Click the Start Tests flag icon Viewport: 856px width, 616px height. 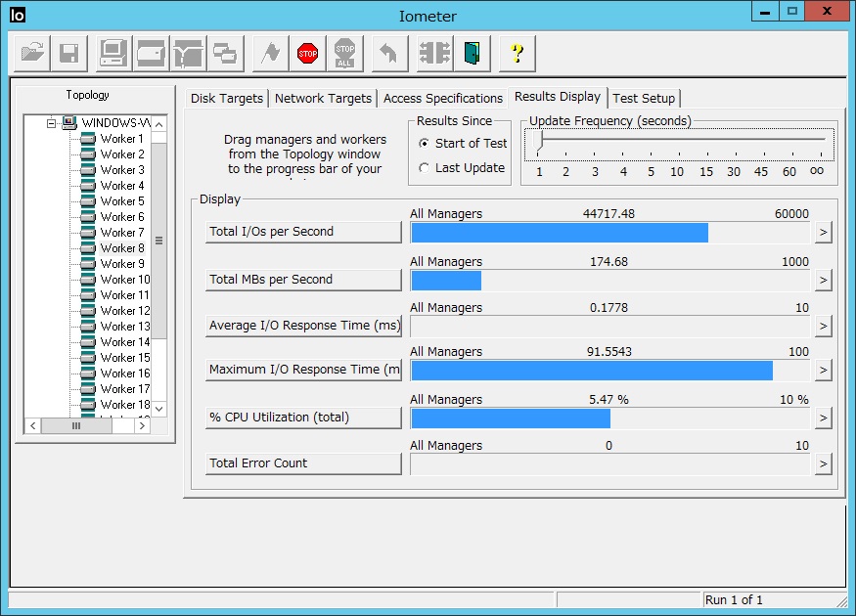(271, 54)
